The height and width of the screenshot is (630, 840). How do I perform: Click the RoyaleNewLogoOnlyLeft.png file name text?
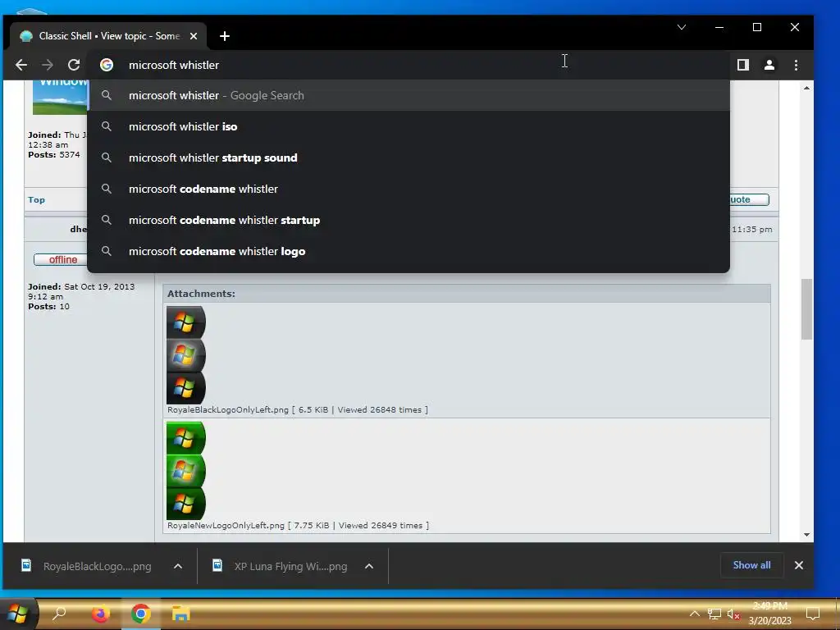226,526
